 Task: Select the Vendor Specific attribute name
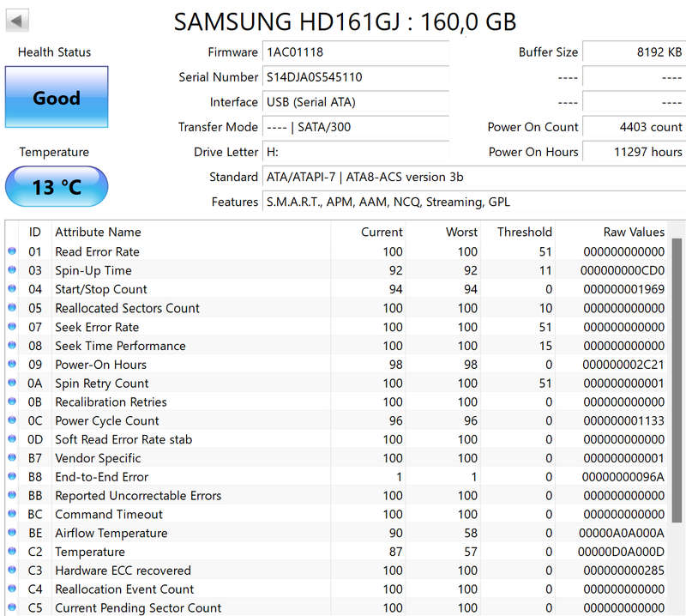[98, 458]
